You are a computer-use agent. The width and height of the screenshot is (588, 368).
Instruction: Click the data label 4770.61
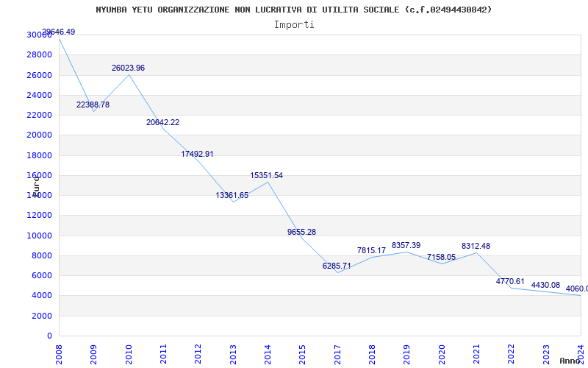click(x=510, y=281)
